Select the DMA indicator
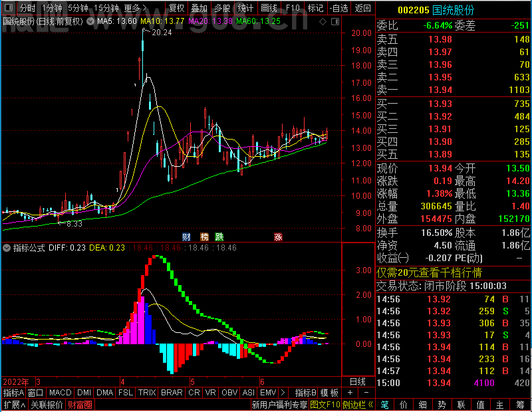This screenshot has width=532, height=412. (x=104, y=393)
